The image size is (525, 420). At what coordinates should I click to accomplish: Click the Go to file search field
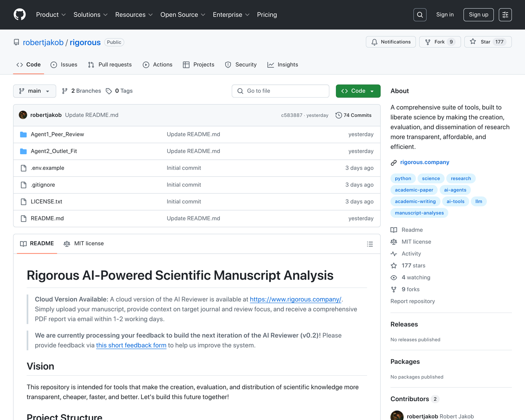281,91
